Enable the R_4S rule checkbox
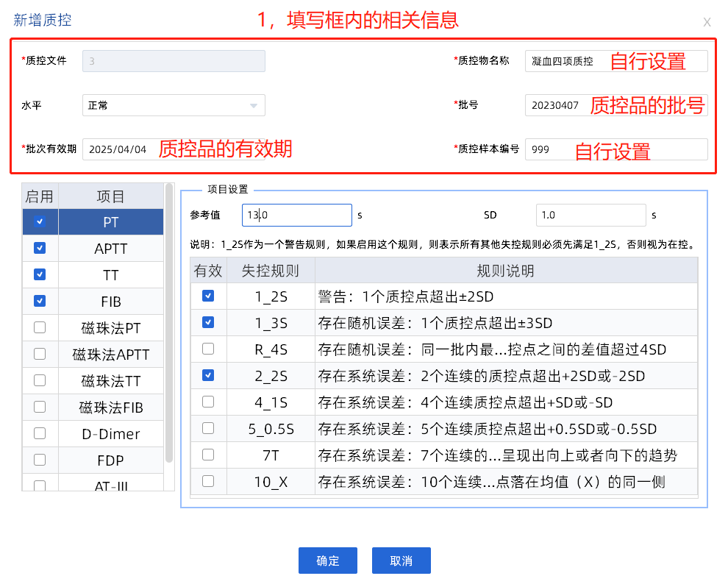The height and width of the screenshot is (587, 728). 208,349
